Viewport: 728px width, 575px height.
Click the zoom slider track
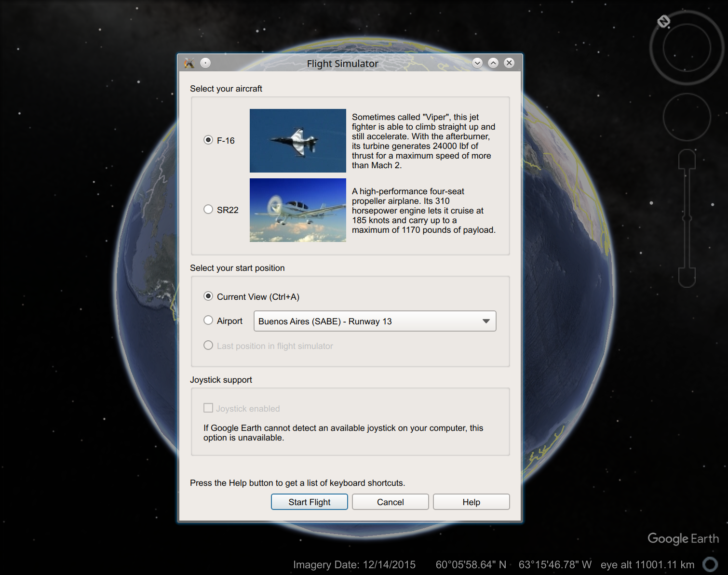687,218
